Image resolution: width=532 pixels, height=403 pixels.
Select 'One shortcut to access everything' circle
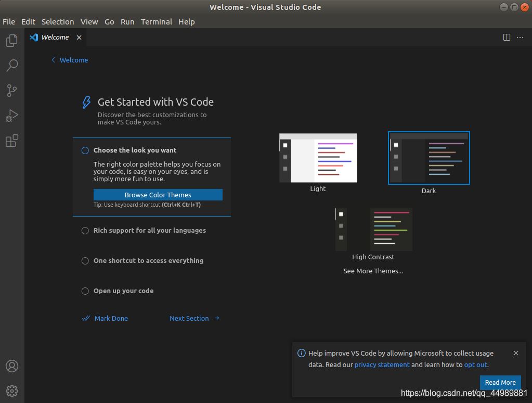click(85, 261)
